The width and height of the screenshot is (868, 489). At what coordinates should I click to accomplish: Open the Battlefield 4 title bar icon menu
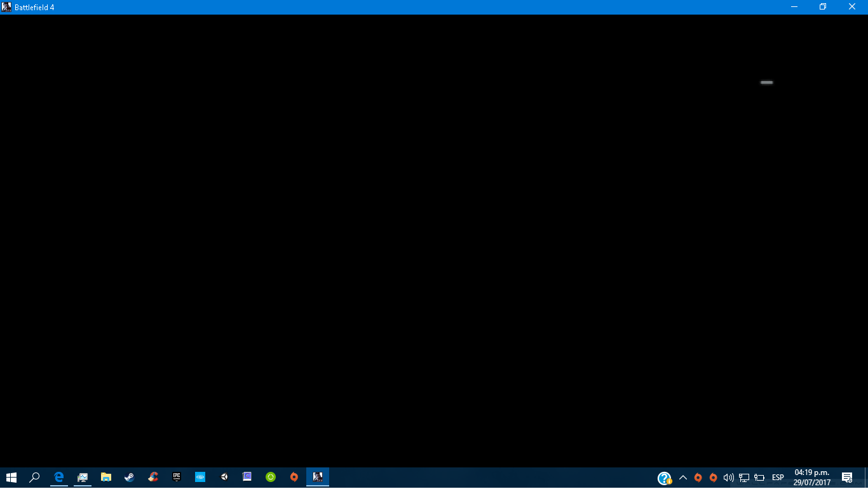click(x=6, y=7)
